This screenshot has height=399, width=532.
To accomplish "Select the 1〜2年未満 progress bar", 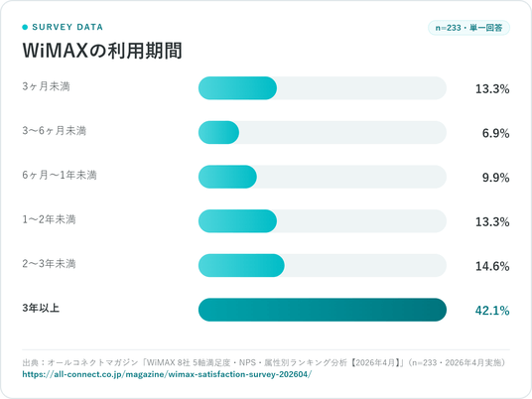I will [x=323, y=221].
